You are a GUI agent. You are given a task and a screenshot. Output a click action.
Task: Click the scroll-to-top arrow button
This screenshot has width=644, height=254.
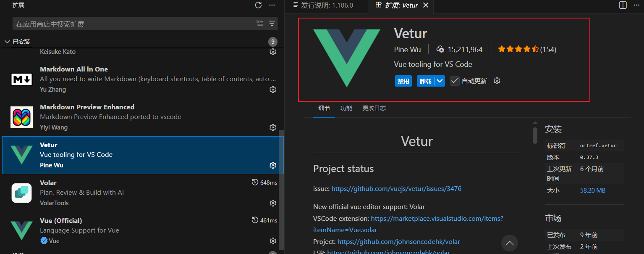[510, 243]
